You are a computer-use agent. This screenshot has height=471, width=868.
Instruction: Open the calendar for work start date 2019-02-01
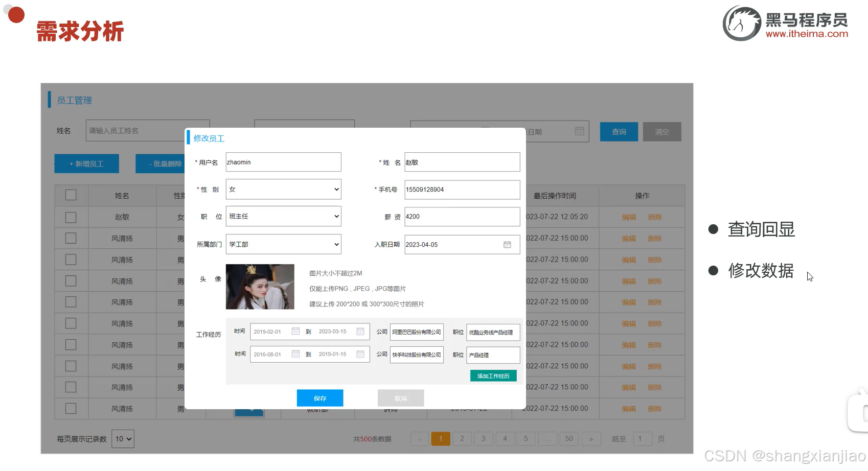[x=295, y=331]
